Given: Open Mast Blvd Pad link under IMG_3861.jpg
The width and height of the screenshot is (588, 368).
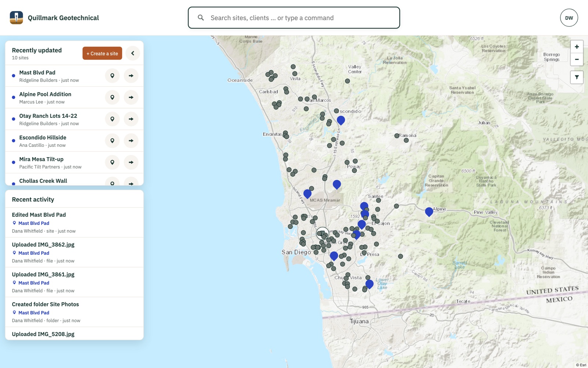Looking at the screenshot, I should (34, 283).
